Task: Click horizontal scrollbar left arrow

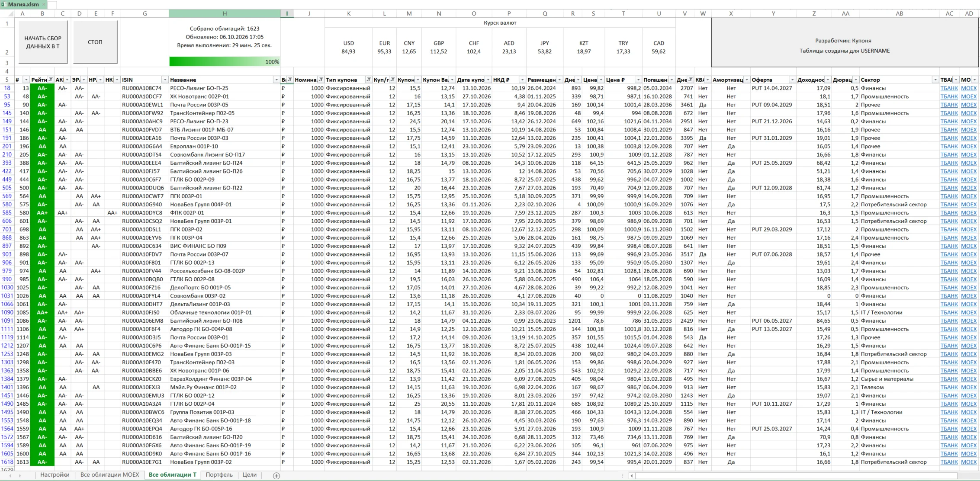Action: tap(632, 475)
